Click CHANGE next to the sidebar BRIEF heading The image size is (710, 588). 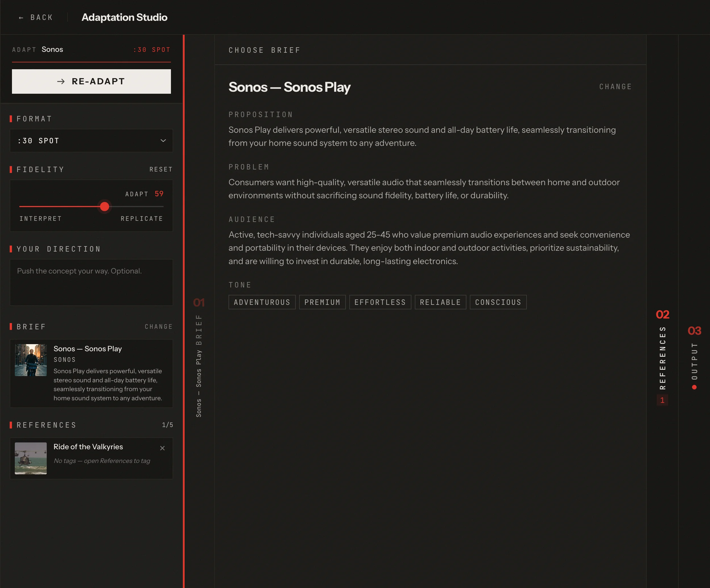pos(159,327)
